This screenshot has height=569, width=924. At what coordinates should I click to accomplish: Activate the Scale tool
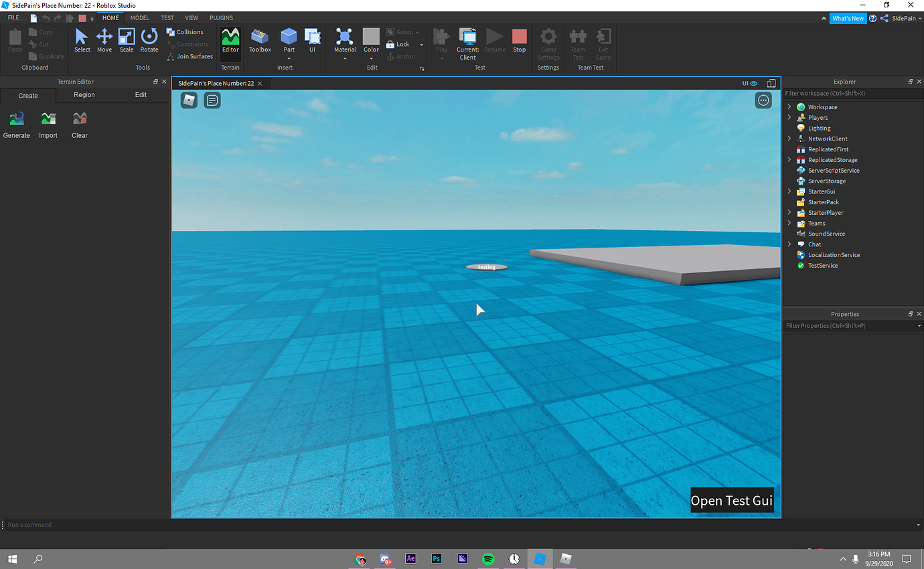pyautogui.click(x=127, y=40)
